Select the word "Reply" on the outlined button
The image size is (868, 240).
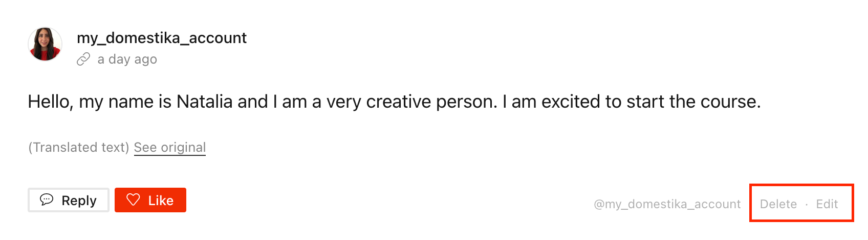tap(79, 201)
